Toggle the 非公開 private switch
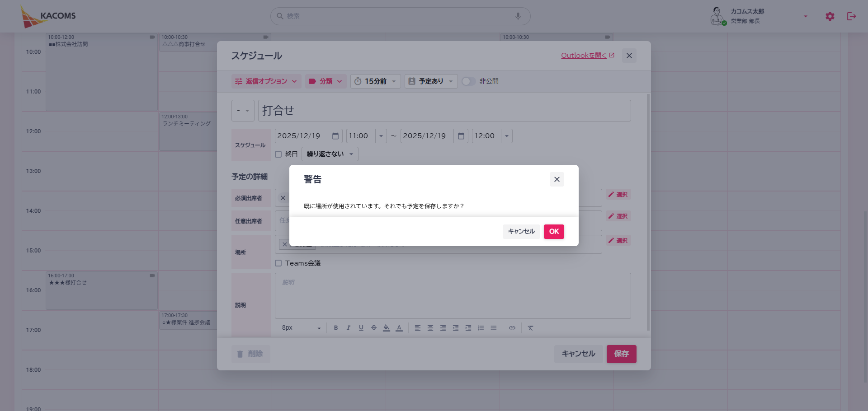 [468, 81]
